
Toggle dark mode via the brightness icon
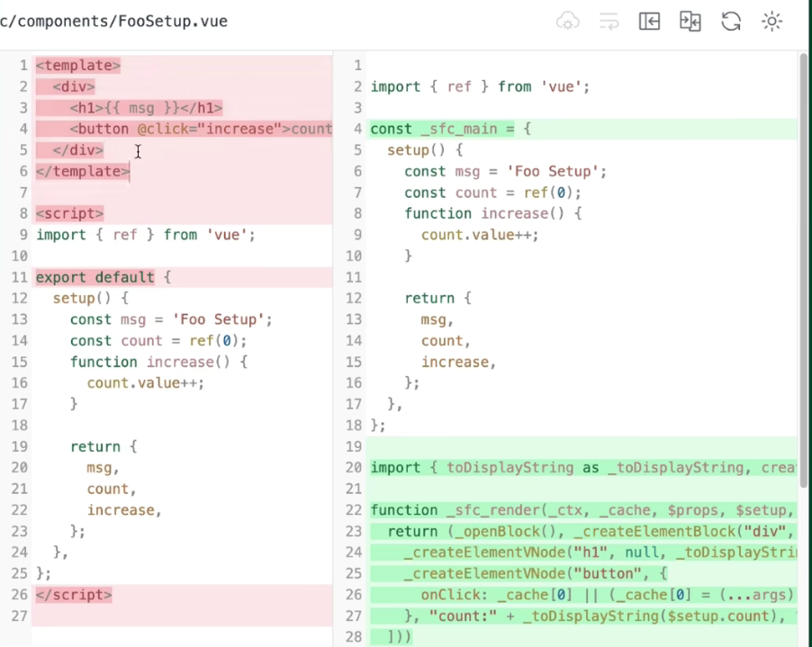(771, 21)
